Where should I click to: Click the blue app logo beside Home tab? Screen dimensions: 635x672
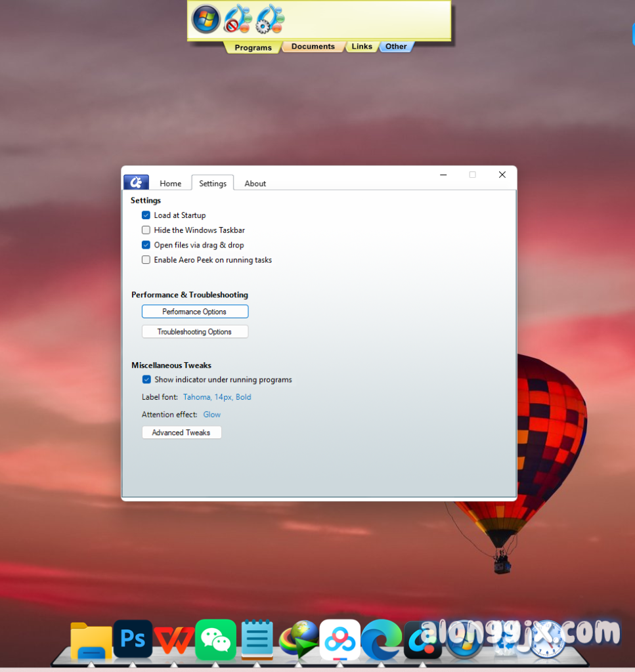(x=136, y=182)
